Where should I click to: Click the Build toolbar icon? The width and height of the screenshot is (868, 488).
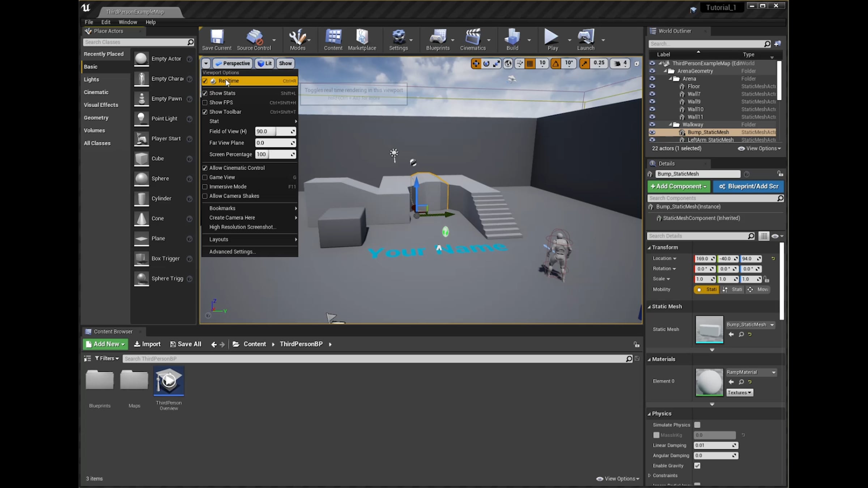point(512,37)
